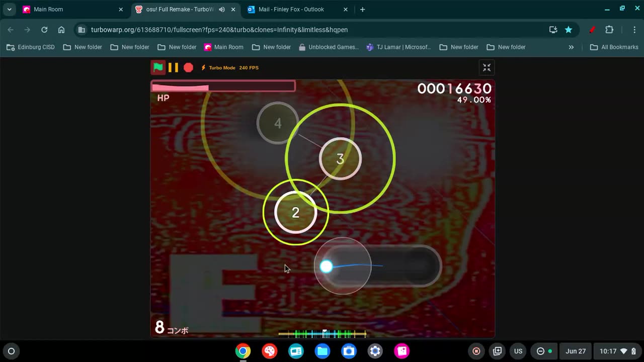Open the TJ Lamar Microsoft bookmark
The height and width of the screenshot is (362, 644).
coord(399,47)
